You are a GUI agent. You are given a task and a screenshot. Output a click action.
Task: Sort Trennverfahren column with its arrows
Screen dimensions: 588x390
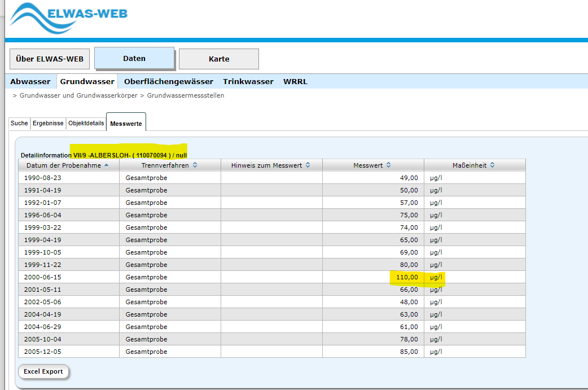click(195, 165)
